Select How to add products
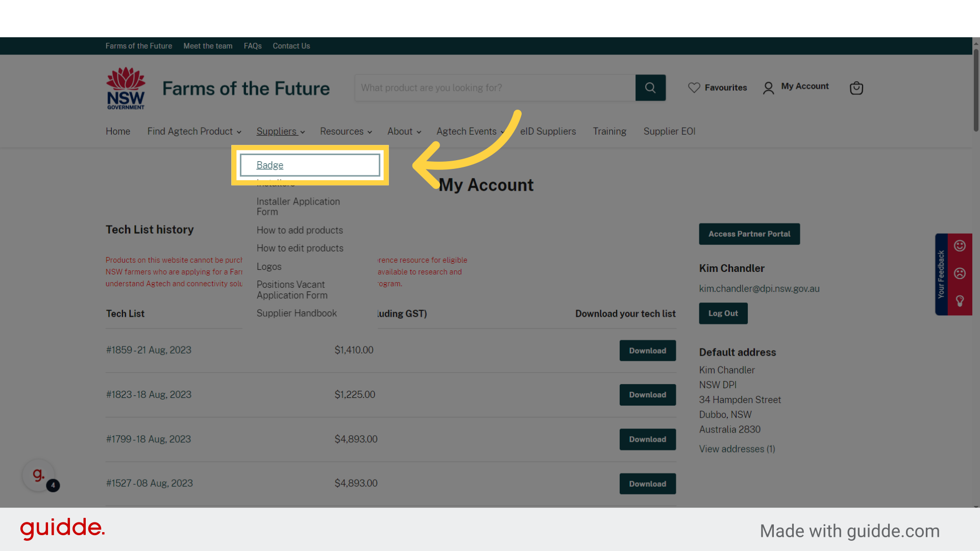The height and width of the screenshot is (551, 980). (x=300, y=230)
